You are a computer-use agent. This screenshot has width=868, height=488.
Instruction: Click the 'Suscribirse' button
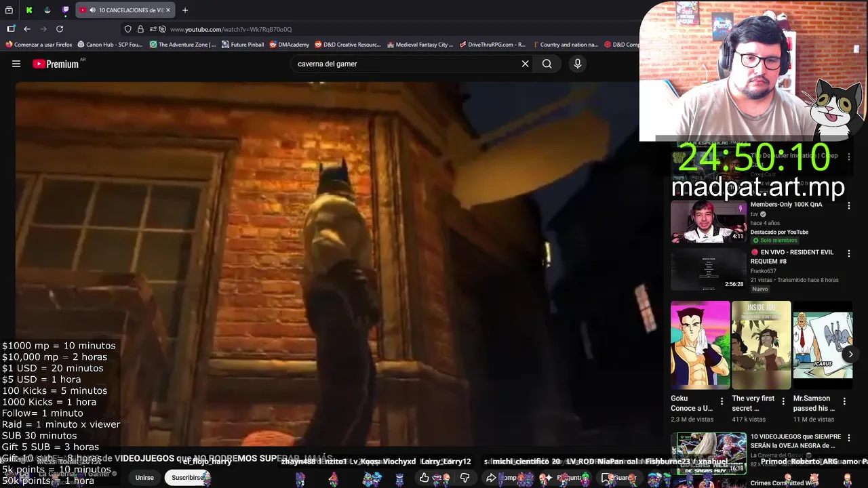(x=187, y=478)
